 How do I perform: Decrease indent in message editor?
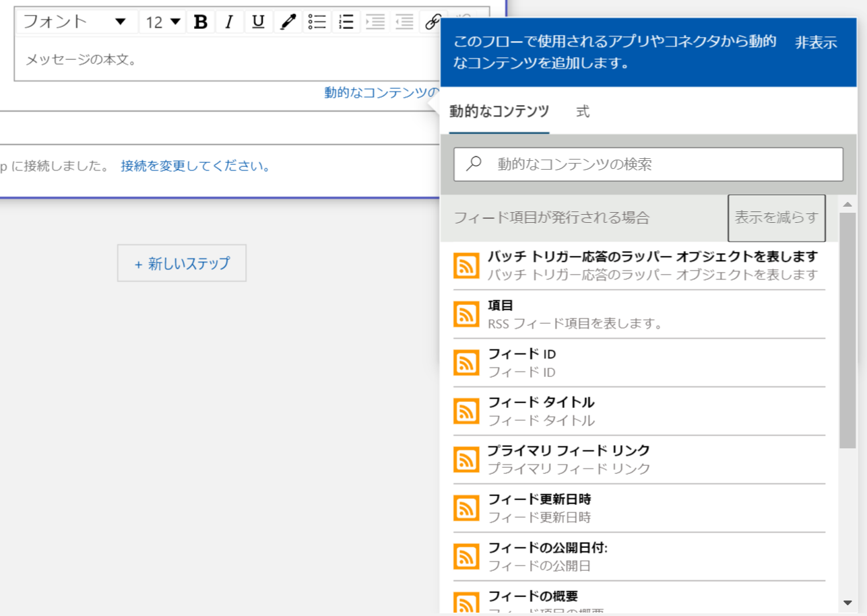coord(404,22)
